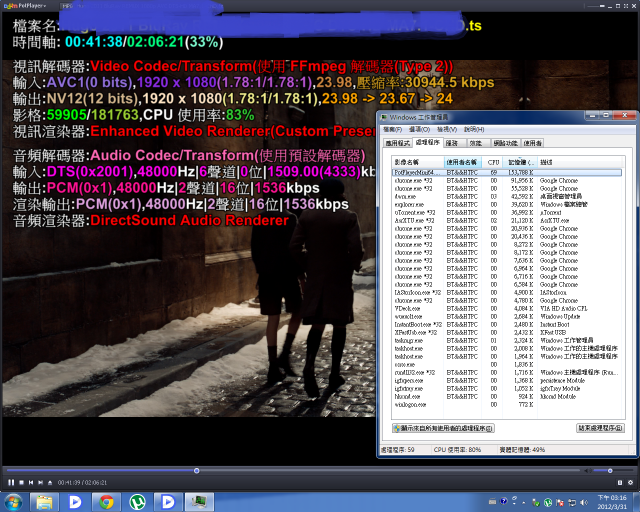Switch to the 服務 tab
Screen dimensions: 640x512
tap(455, 143)
